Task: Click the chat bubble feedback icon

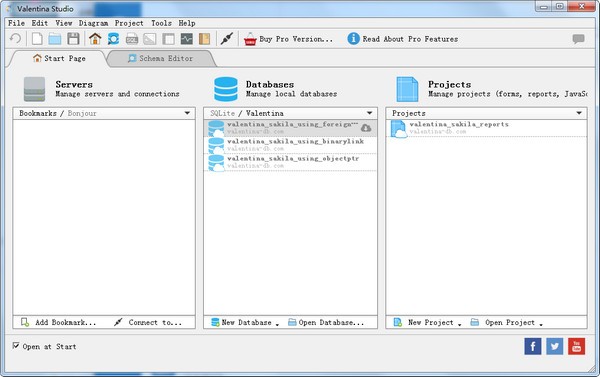Action: [x=579, y=39]
